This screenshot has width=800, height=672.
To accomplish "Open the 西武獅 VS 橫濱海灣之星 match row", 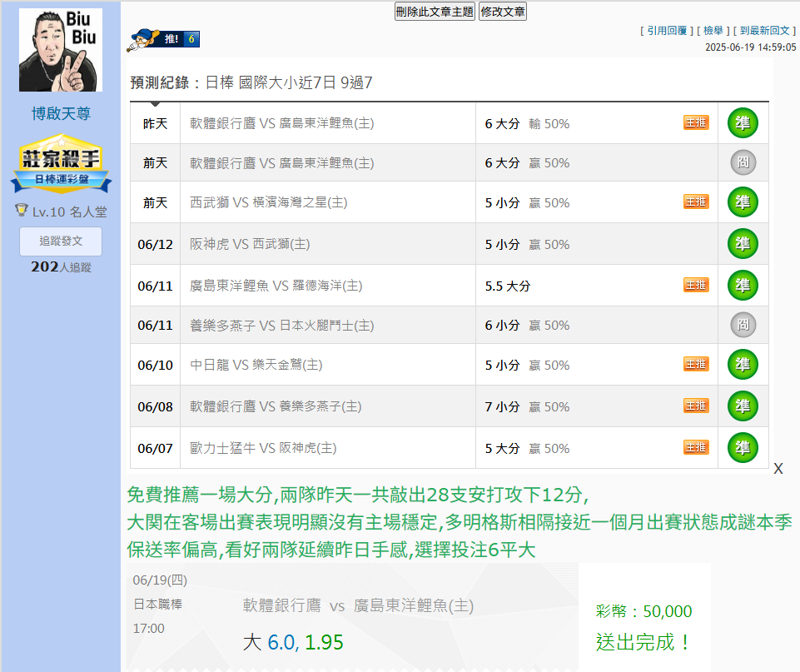I will [x=269, y=202].
